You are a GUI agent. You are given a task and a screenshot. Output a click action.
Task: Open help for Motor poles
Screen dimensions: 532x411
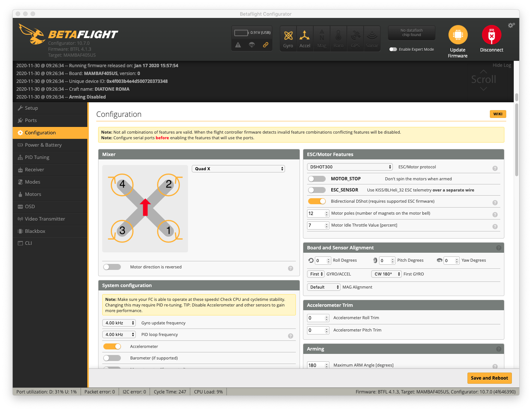495,215
